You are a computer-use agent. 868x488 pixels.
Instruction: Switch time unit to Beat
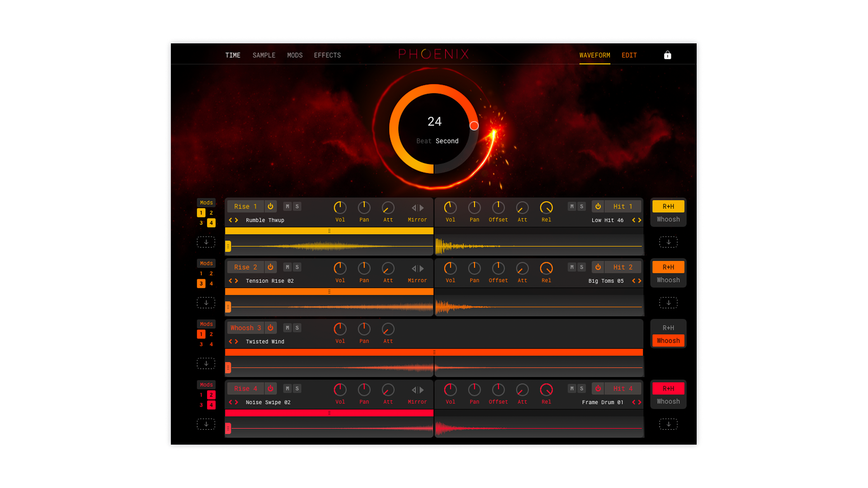[424, 141]
